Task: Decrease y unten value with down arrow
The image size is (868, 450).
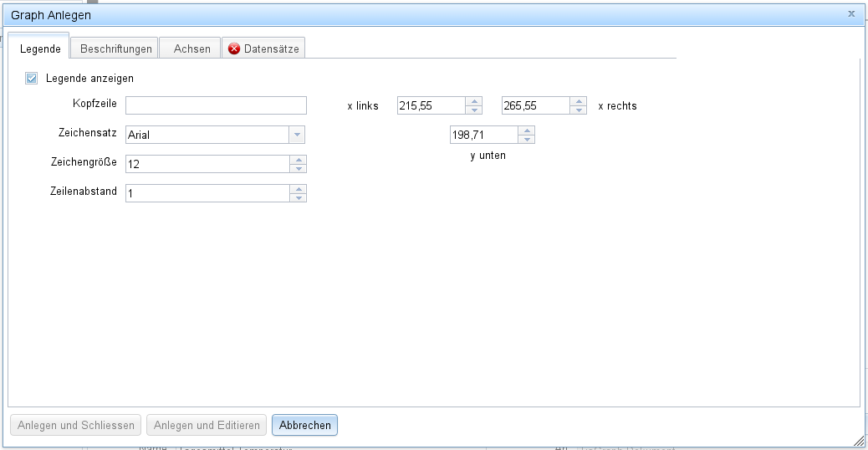Action: [527, 139]
